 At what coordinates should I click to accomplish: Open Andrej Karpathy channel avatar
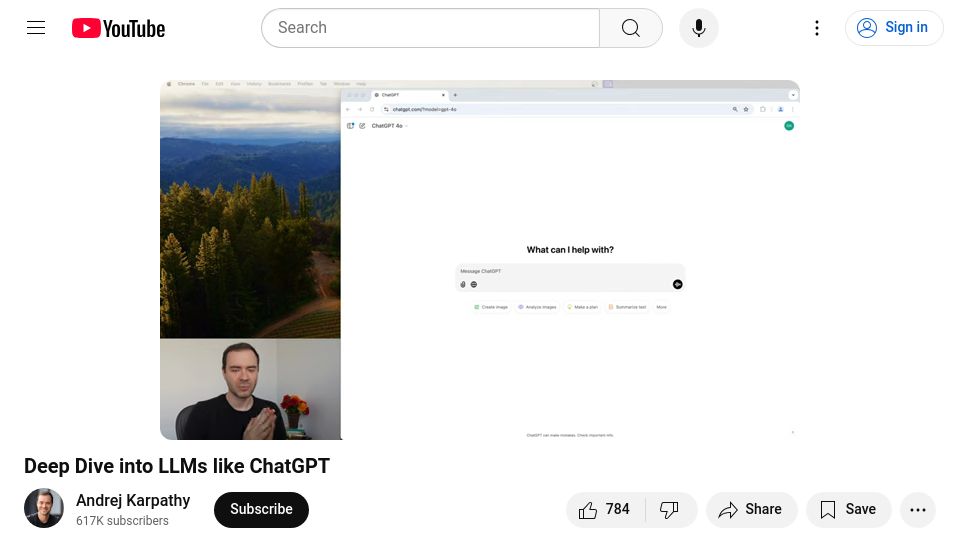pos(43,508)
